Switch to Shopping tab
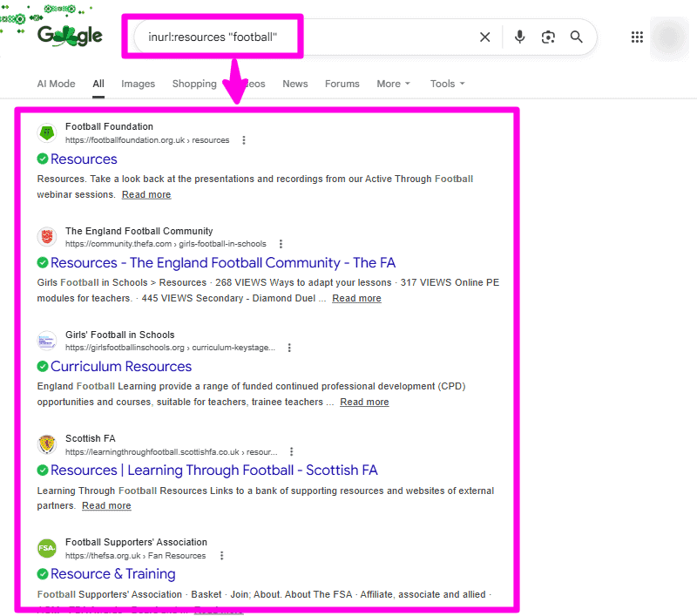697x616 pixels. pos(194,84)
